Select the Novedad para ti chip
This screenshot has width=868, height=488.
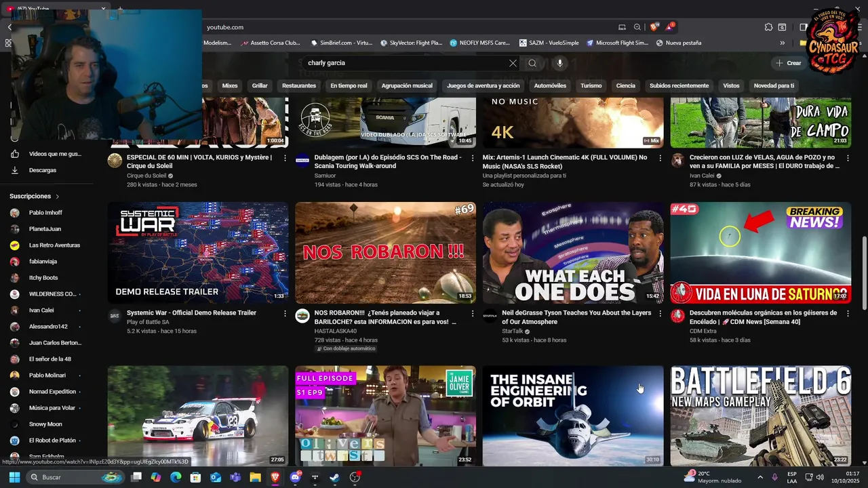coord(774,86)
